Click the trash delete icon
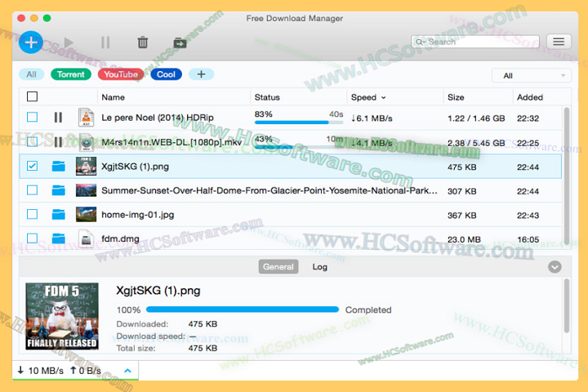Screen dimensions: 588x392 point(142,42)
